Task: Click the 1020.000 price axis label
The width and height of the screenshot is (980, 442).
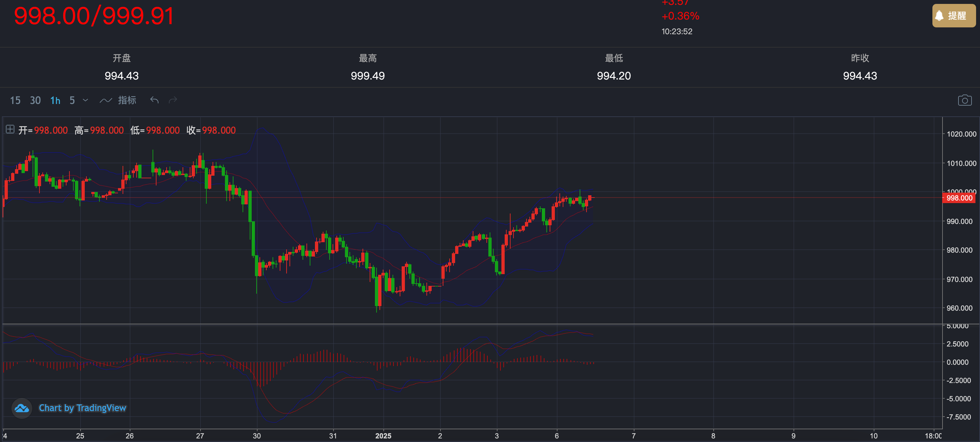Action: (x=961, y=134)
